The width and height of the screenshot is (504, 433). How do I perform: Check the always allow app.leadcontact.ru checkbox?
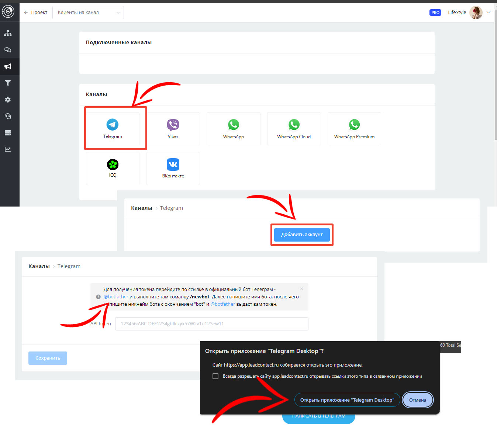[x=215, y=376]
